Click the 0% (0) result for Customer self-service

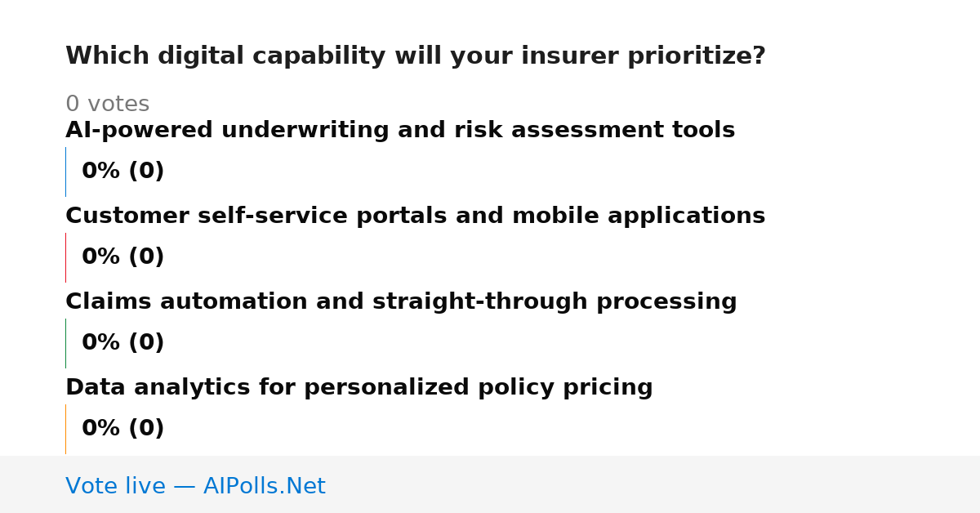[123, 257]
